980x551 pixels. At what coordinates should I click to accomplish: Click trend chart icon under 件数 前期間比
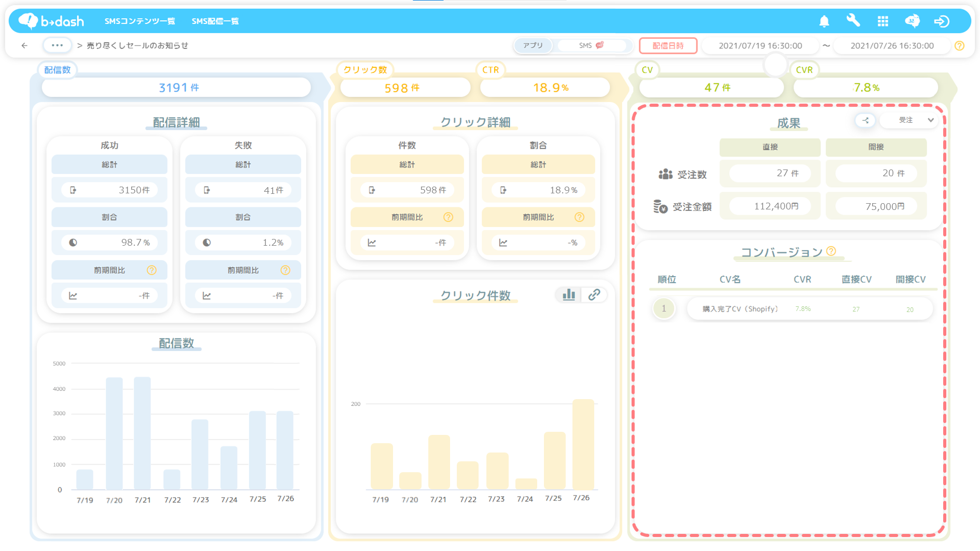pos(372,243)
